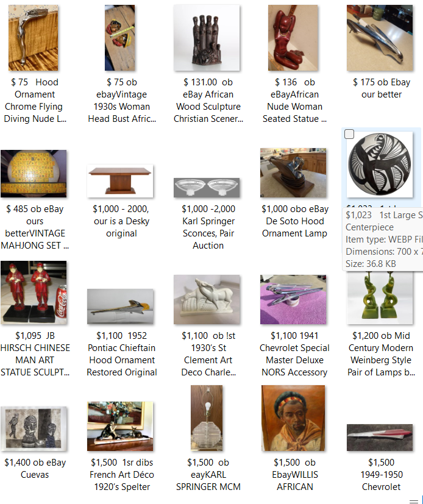Select the Vintage Mahjong Set thumbnail
423x504 pixels.
point(34,174)
